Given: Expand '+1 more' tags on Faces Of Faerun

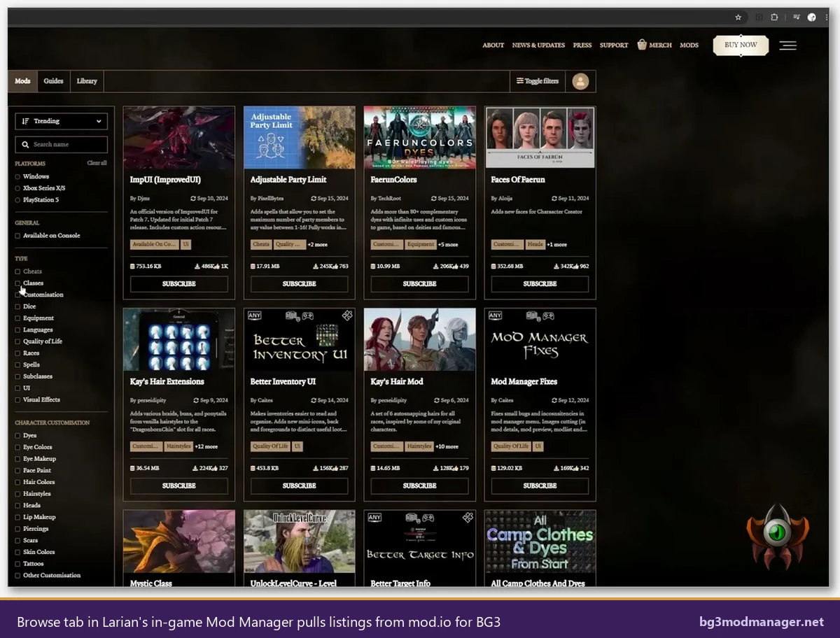Looking at the screenshot, I should tap(557, 245).
